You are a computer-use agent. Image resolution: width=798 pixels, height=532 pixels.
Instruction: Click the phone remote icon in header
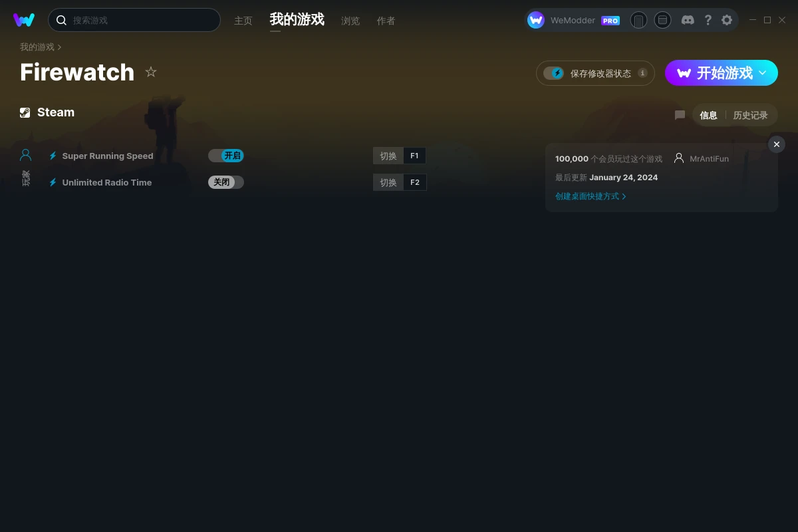(638, 20)
